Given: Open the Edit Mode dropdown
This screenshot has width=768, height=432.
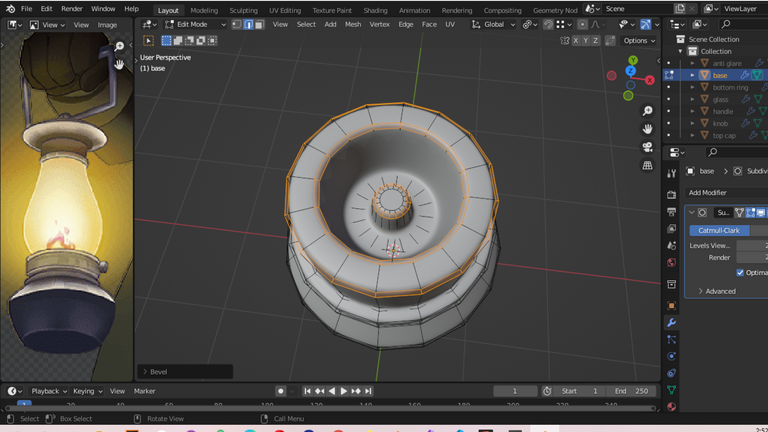Looking at the screenshot, I should [195, 24].
